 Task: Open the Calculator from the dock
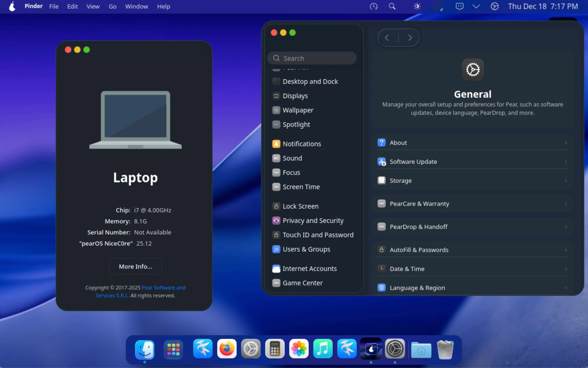274,349
